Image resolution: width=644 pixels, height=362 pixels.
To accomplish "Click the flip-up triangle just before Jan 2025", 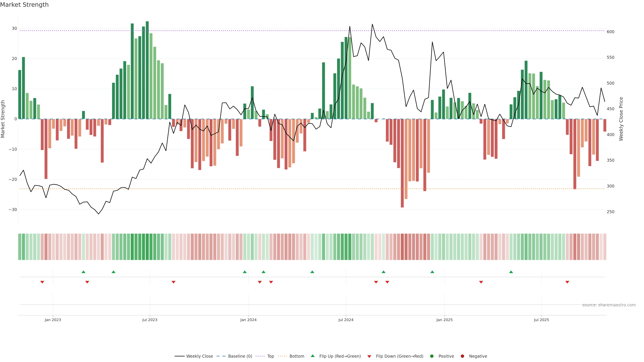I will click(x=432, y=272).
